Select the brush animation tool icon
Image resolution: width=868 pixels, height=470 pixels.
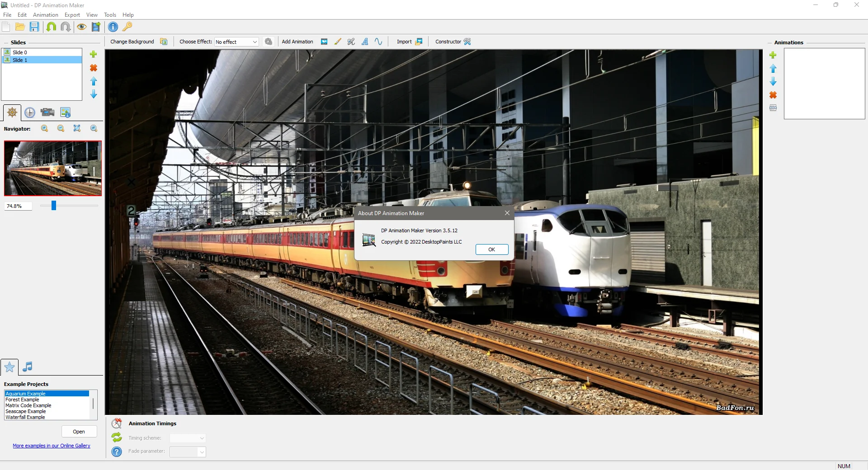tap(338, 42)
